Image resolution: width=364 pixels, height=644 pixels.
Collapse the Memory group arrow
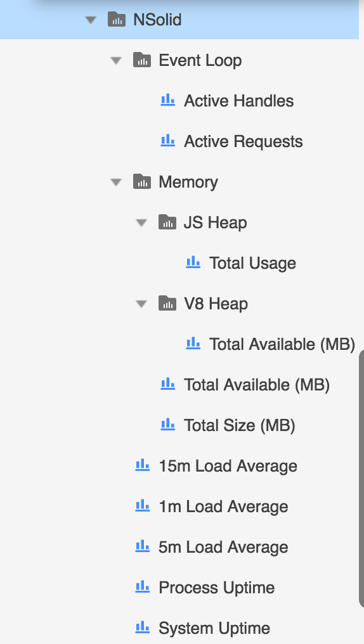116,182
